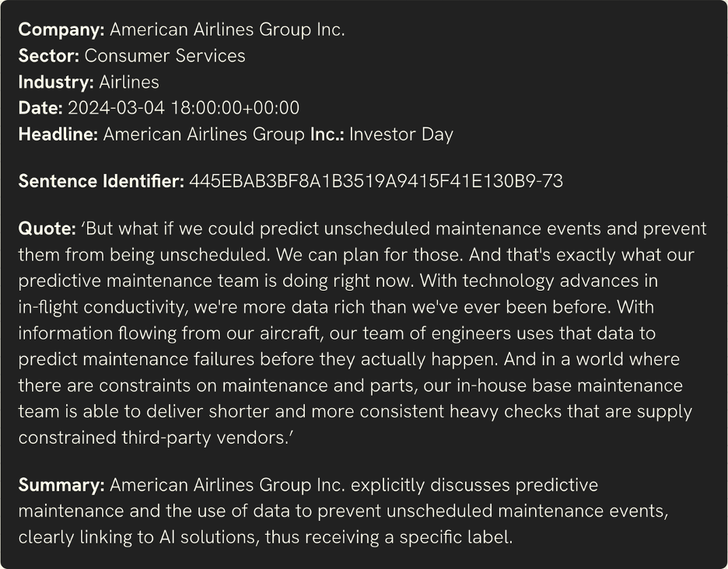
Task: Click 'clearly linking to AI solutions' text
Action: 138,537
